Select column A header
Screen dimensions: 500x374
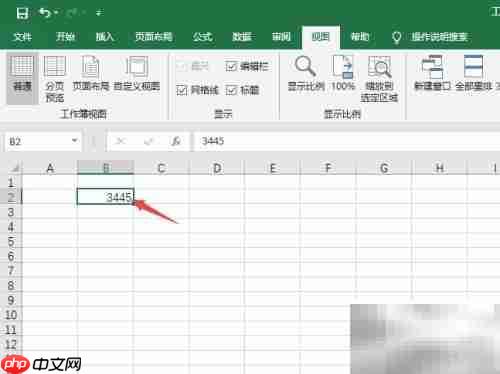pos(50,168)
